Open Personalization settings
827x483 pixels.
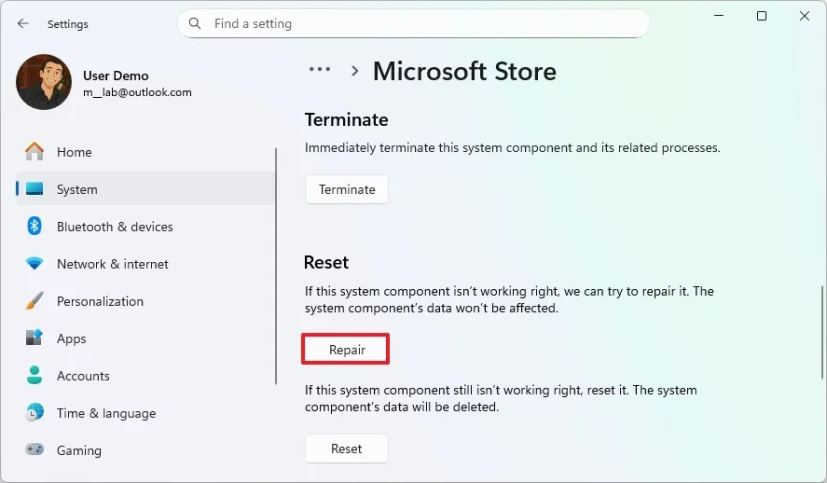click(x=146, y=301)
